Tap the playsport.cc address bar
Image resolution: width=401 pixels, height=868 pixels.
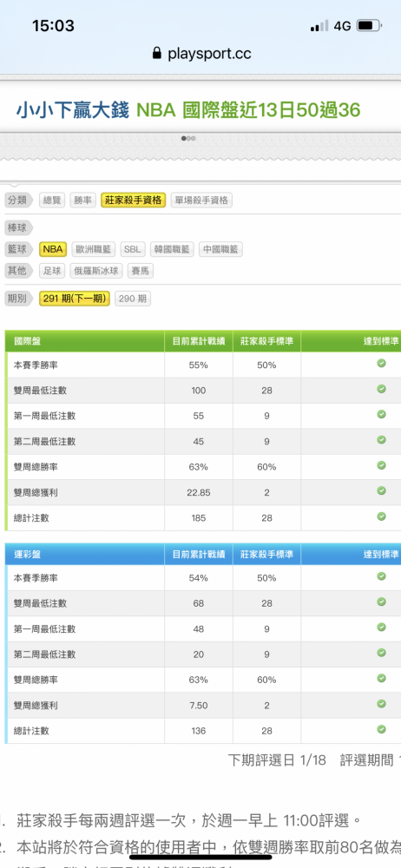coord(201,54)
